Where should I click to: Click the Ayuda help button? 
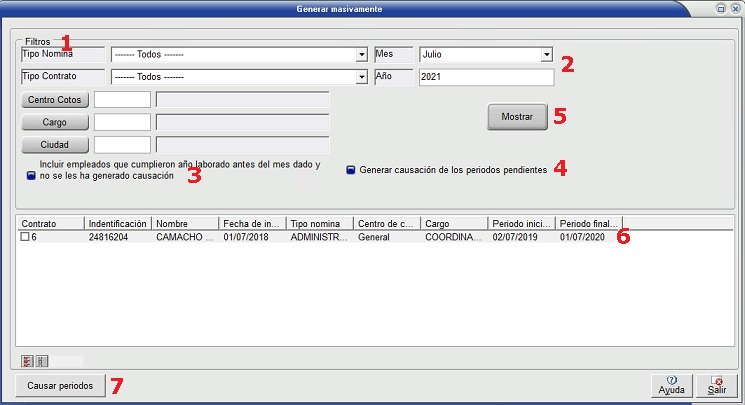pyautogui.click(x=671, y=386)
